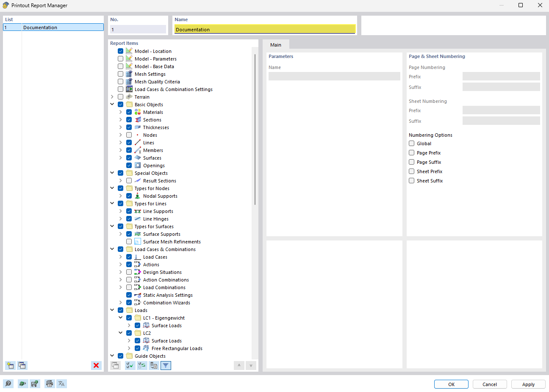Screen dimensions: 549x392
Task: Select the Action Combinations tree item
Action: tap(166, 280)
